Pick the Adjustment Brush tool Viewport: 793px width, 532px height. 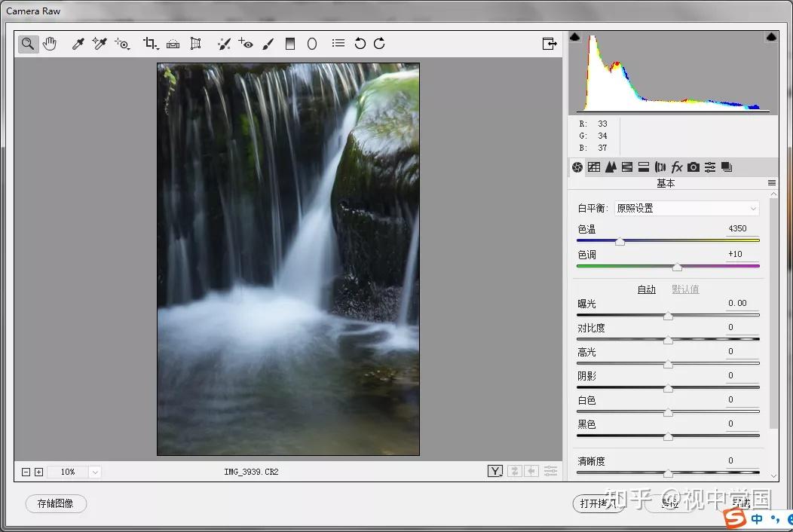(268, 44)
